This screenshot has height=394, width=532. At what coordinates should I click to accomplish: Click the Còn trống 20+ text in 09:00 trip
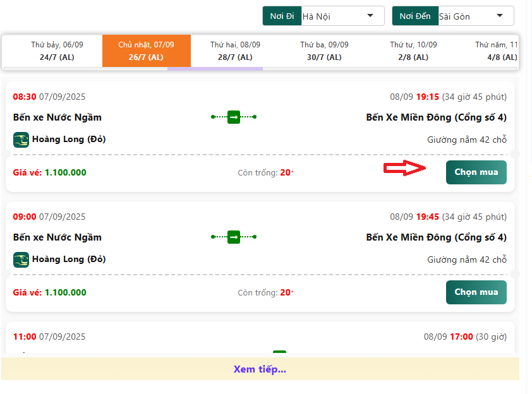click(265, 292)
